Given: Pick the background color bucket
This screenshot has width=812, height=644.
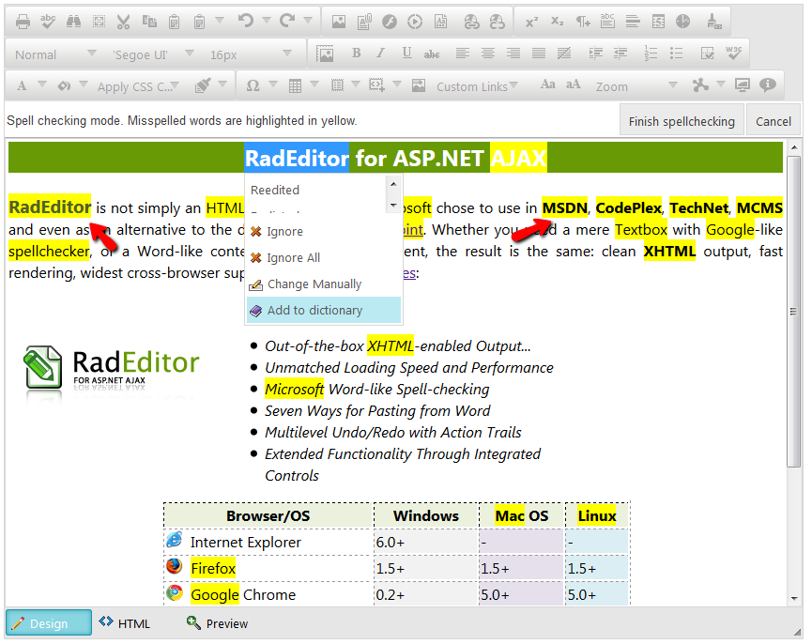Looking at the screenshot, I should pyautogui.click(x=64, y=85).
